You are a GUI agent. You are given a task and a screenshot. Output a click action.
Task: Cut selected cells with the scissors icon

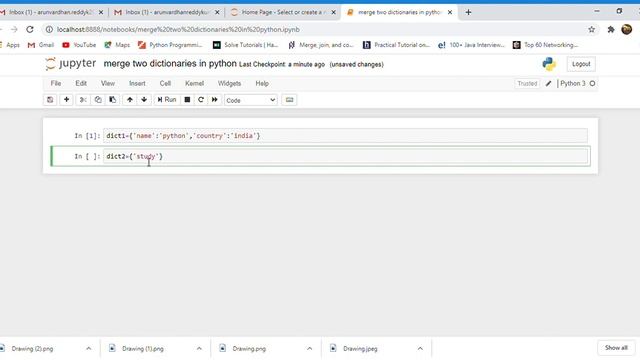(83, 100)
